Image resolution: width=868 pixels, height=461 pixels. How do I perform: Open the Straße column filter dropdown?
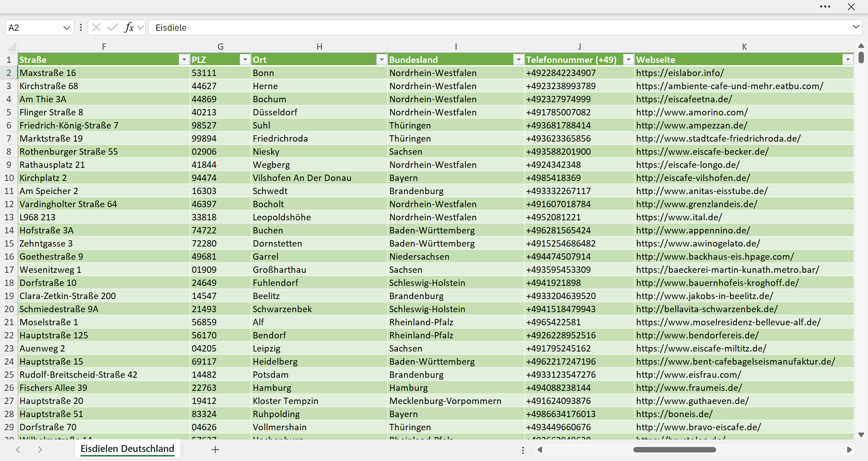tap(184, 60)
